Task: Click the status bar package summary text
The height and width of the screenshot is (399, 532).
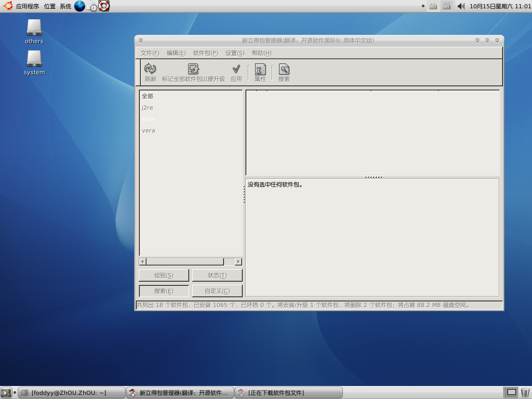Action: point(303,305)
